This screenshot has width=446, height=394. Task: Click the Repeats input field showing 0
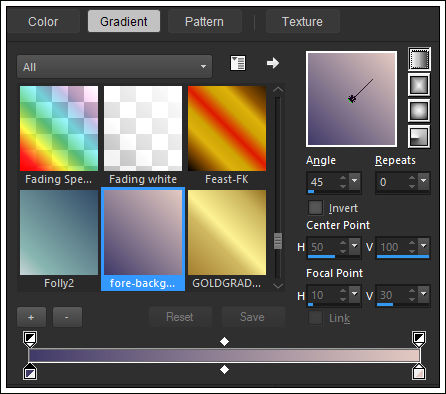(x=392, y=182)
